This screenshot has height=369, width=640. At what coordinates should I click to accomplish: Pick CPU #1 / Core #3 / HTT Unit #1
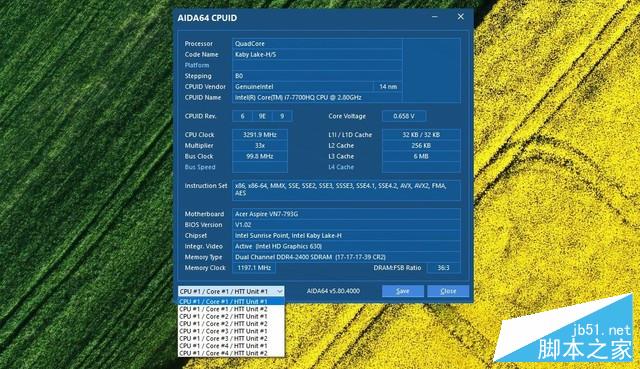pos(231,331)
